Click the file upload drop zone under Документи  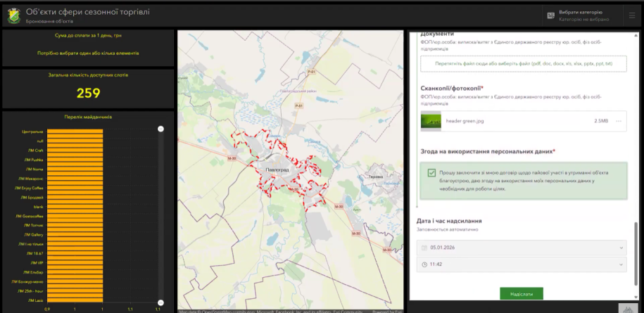[x=523, y=64]
